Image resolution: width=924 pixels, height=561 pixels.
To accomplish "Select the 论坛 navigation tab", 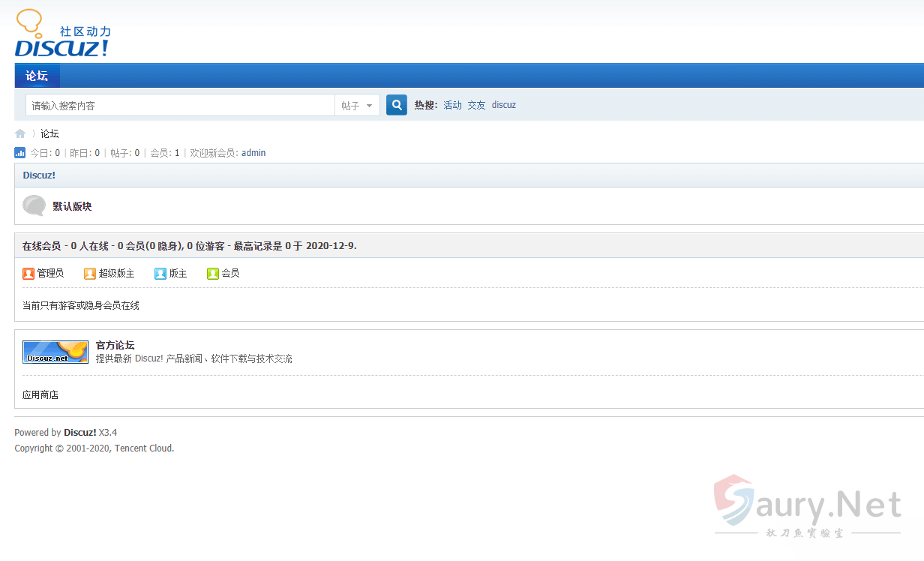I will point(37,76).
